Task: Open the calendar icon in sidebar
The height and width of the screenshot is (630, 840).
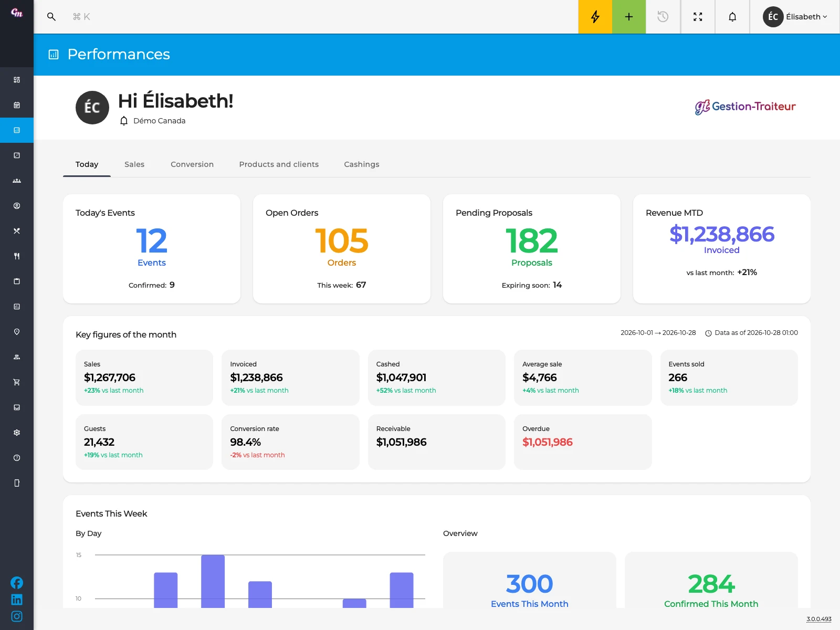Action: [x=17, y=105]
